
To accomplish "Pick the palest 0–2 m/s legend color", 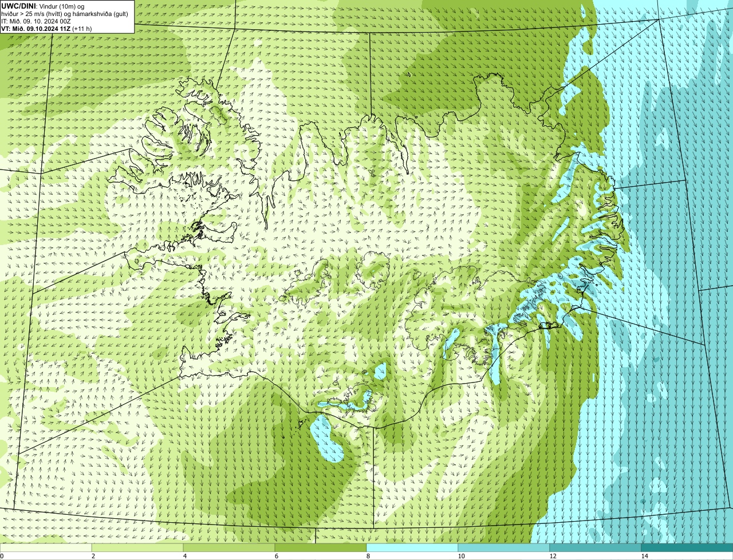I will (x=46, y=548).
